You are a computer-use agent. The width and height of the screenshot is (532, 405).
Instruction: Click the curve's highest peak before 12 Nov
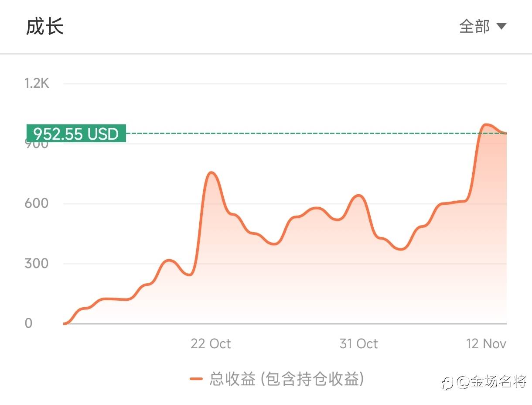click(485, 125)
